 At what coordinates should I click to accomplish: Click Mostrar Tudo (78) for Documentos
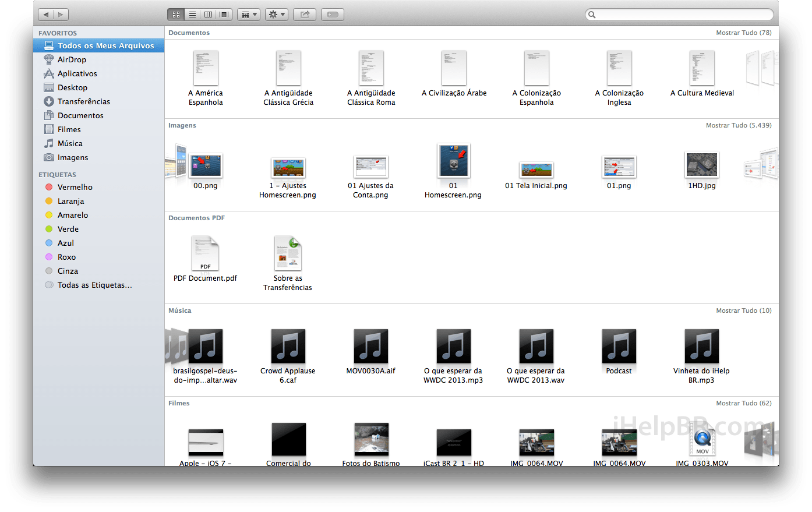[x=744, y=33]
